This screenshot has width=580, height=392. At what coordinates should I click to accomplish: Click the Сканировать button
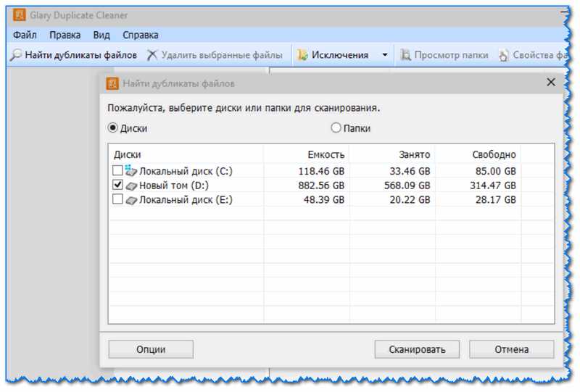click(x=417, y=349)
